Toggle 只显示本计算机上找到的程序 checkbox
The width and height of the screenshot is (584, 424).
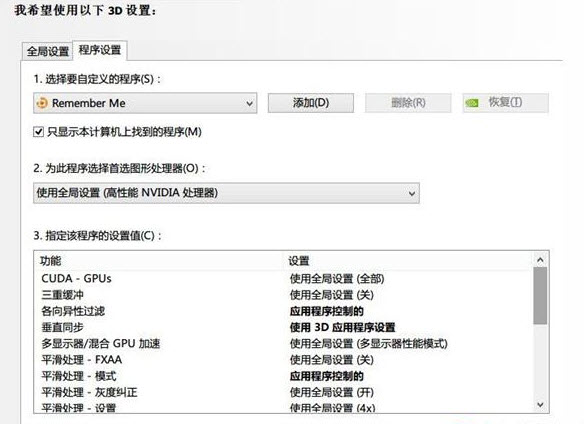(38, 132)
